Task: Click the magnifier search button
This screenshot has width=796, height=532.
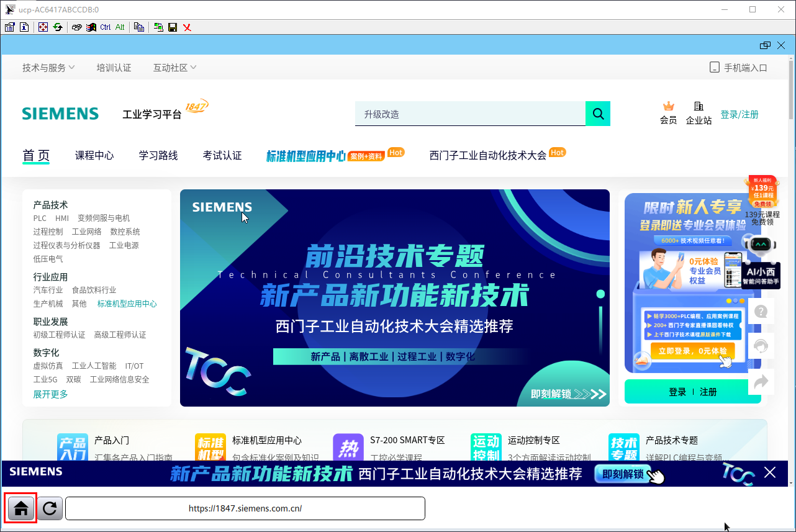Action: (598, 114)
